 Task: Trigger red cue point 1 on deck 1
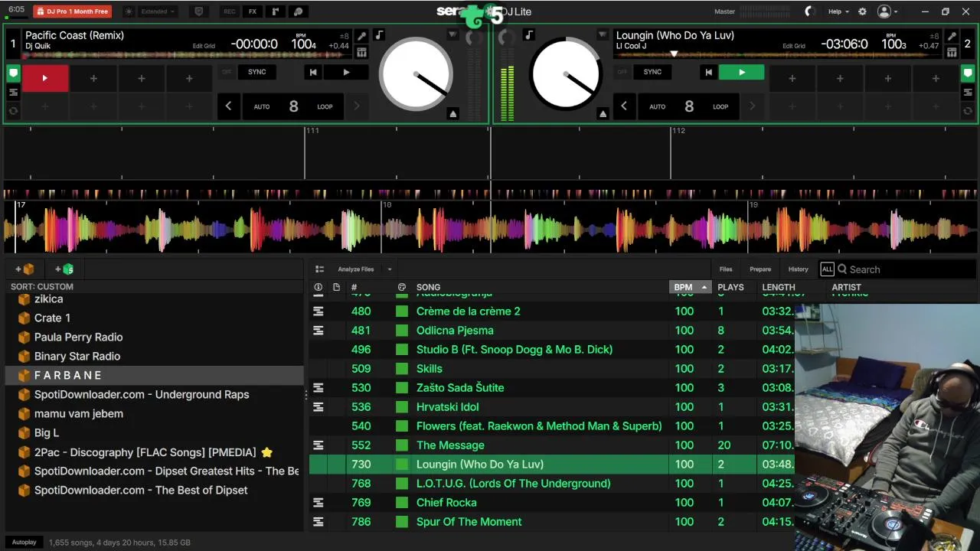coord(45,78)
